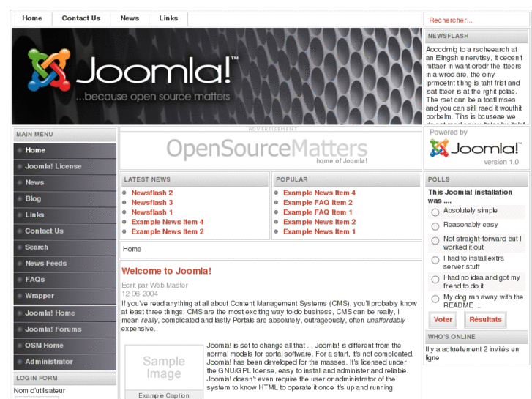This screenshot has width=532, height=399.
Task: Select I had to install extra server stuff
Action: 435,260
